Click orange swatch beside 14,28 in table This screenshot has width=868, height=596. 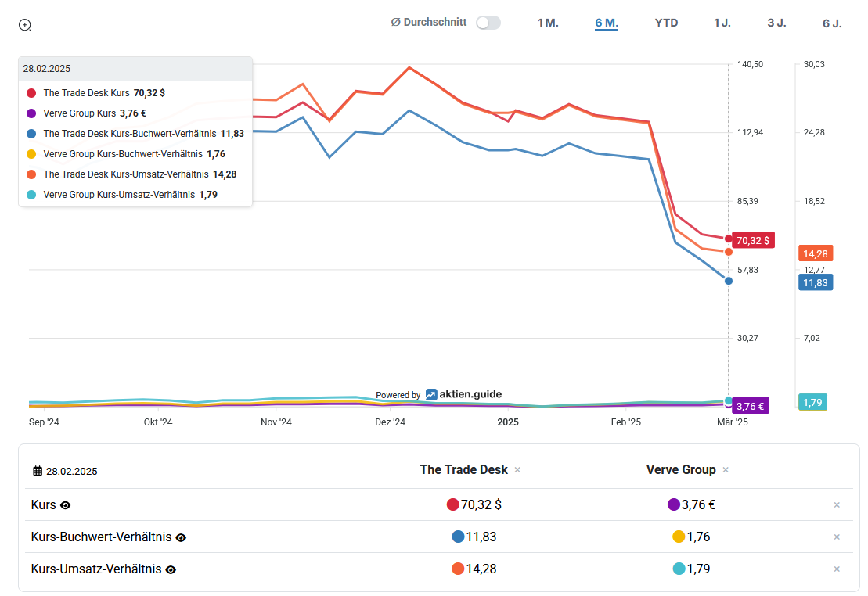click(458, 569)
